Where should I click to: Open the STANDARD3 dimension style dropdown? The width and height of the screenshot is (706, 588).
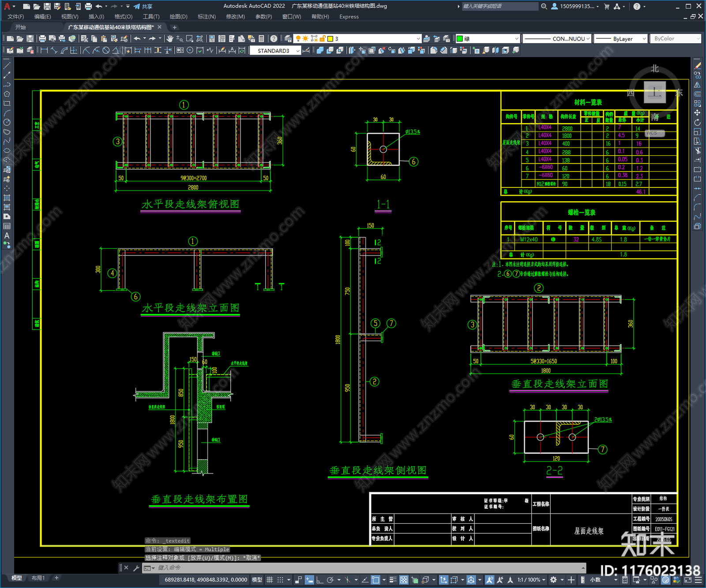pyautogui.click(x=275, y=51)
